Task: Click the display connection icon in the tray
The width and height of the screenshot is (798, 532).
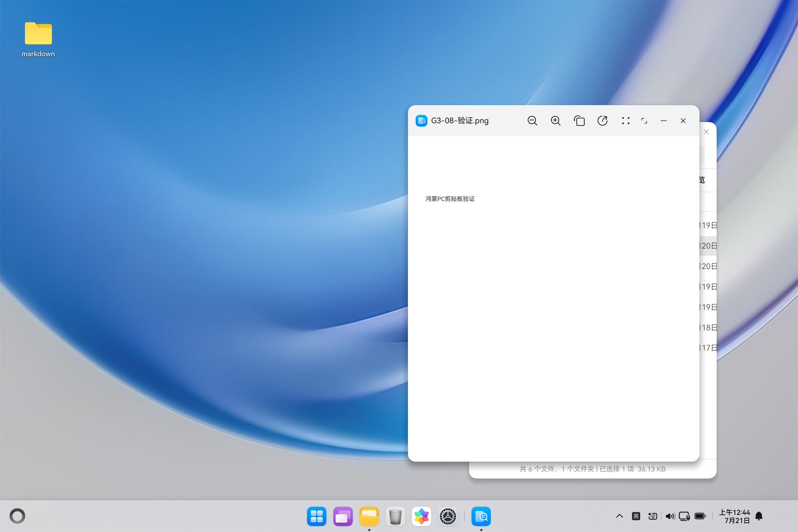Action: click(684, 516)
